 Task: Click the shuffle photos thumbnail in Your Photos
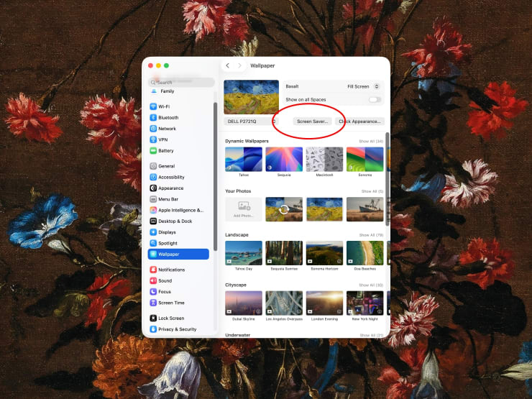pyautogui.click(x=284, y=209)
